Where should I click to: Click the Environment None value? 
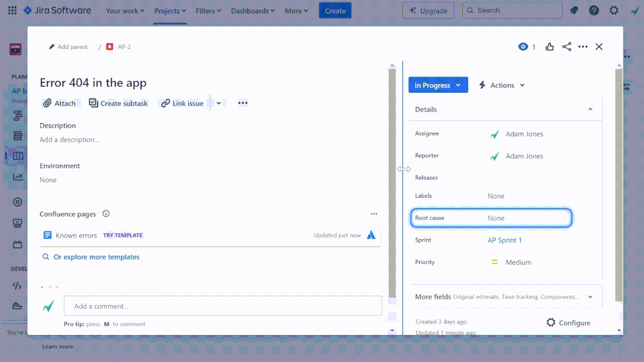pyautogui.click(x=48, y=180)
